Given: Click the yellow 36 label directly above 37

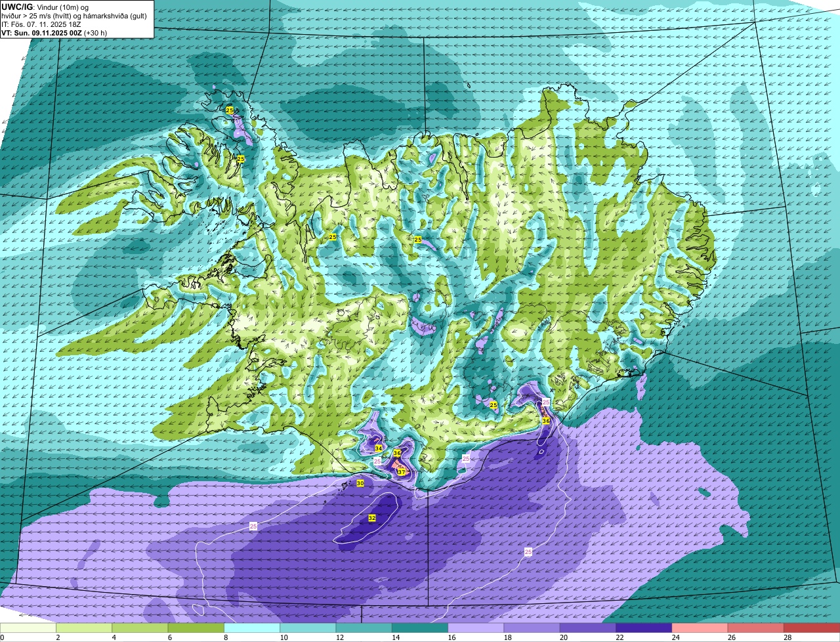Looking at the screenshot, I should pyautogui.click(x=397, y=453).
